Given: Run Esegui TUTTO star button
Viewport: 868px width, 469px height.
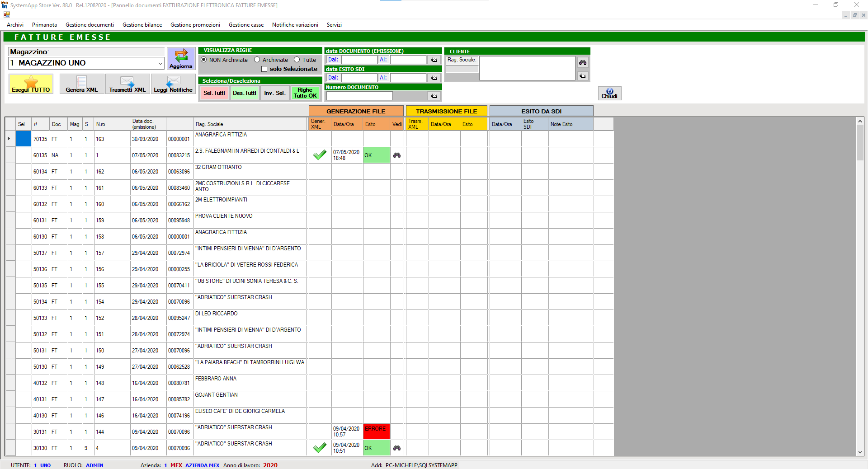Looking at the screenshot, I should click(x=31, y=84).
